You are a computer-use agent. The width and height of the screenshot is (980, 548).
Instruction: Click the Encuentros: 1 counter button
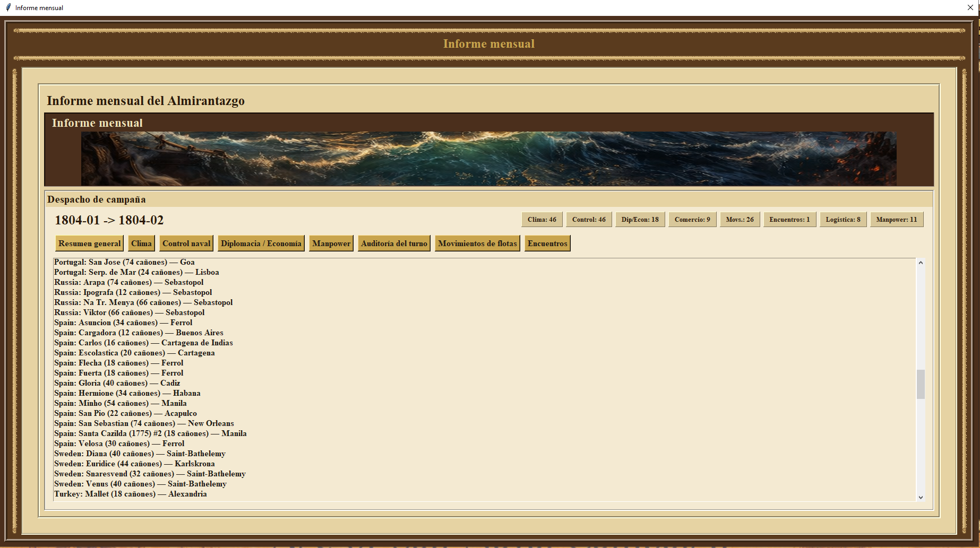coord(790,220)
